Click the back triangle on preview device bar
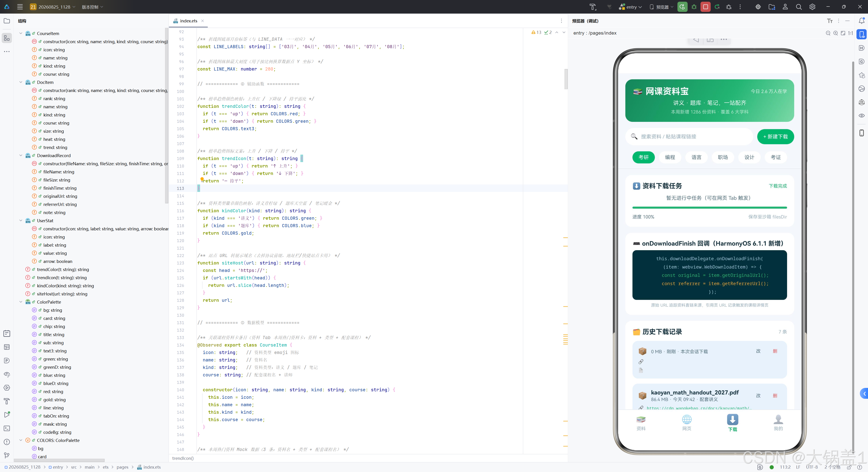Viewport: 868px width, 472px height. point(696,40)
